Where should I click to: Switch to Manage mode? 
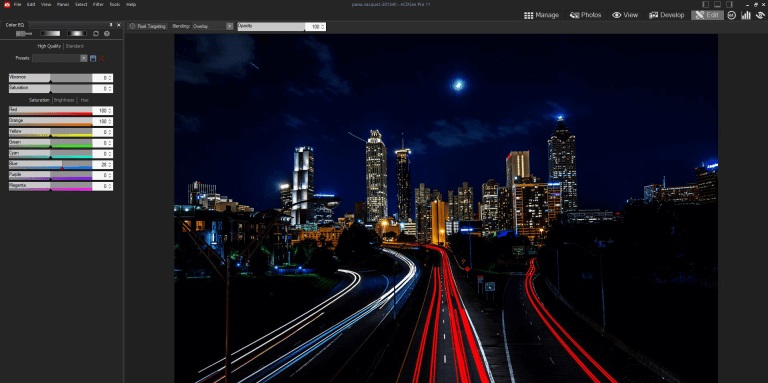pyautogui.click(x=541, y=15)
